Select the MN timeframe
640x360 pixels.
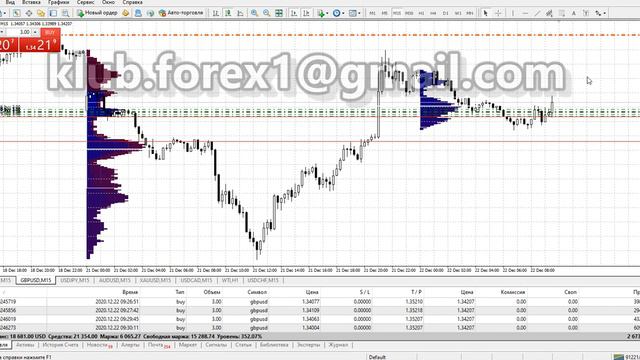click(x=470, y=13)
